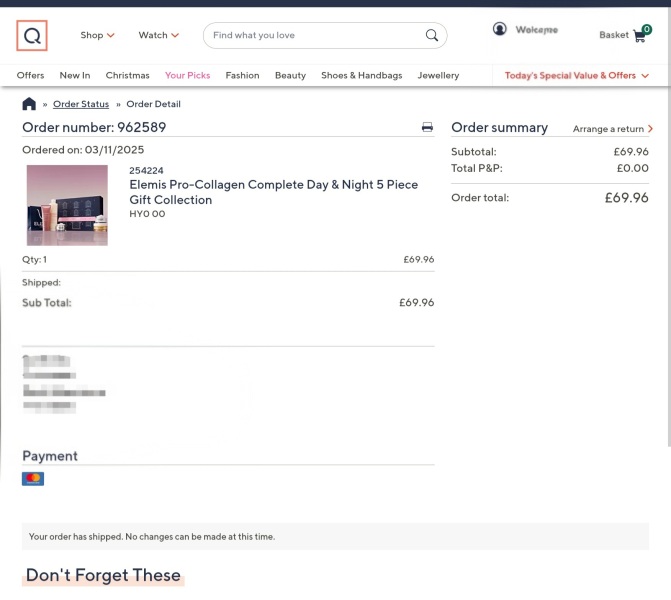Click the 'HY0 00' option code
The image size is (671, 600).
coord(147,214)
